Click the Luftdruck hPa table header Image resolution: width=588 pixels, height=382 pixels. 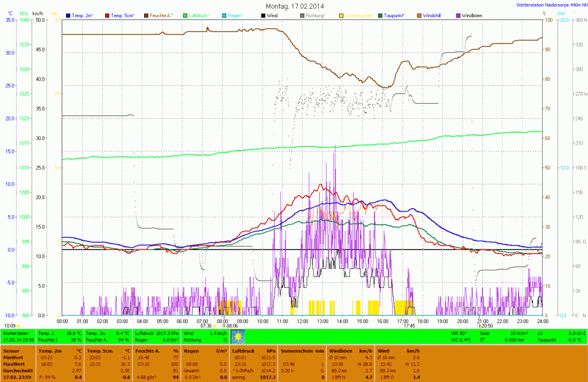(250, 350)
